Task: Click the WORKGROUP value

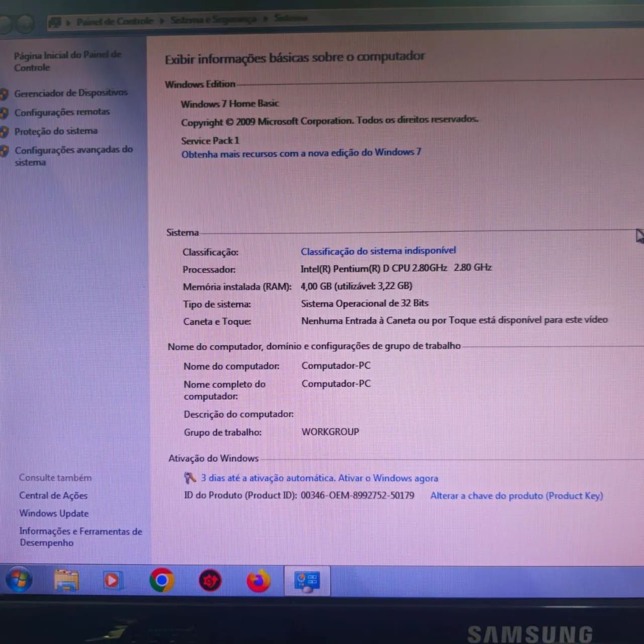Action: (330, 432)
